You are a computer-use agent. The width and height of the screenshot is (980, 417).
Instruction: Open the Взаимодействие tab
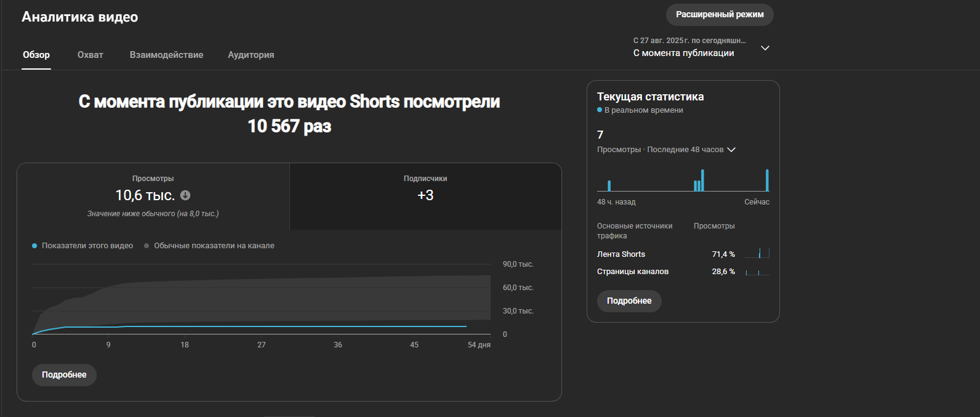coord(166,55)
